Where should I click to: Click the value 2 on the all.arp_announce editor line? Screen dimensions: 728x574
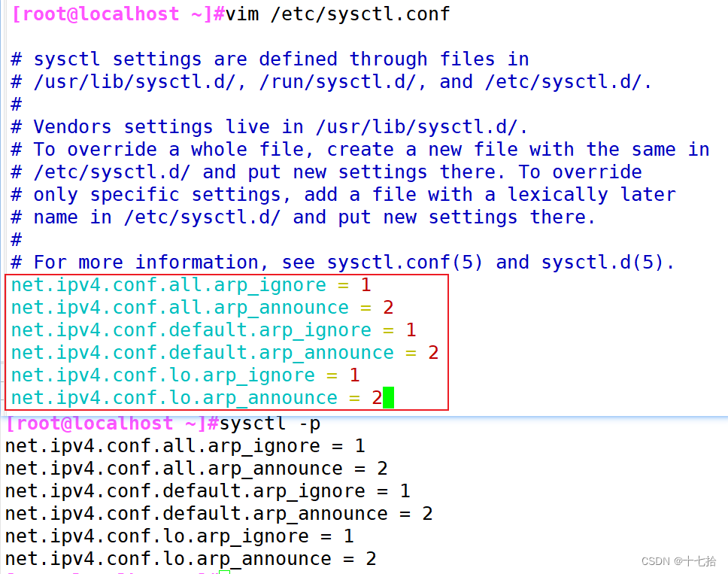click(x=388, y=308)
